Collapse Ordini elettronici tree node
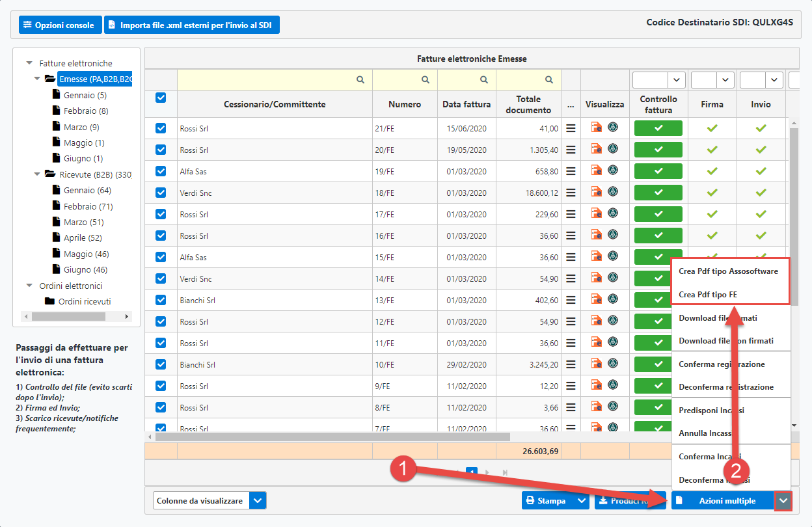 pos(29,286)
